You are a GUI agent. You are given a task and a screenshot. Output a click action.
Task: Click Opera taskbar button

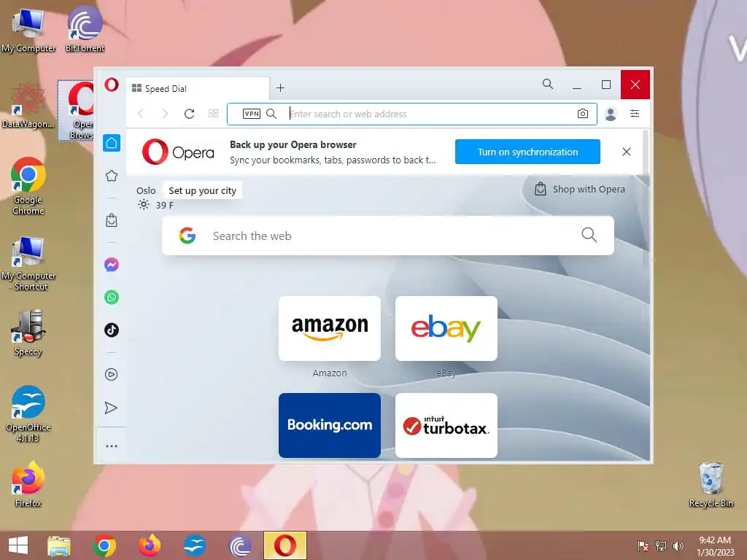tap(285, 545)
